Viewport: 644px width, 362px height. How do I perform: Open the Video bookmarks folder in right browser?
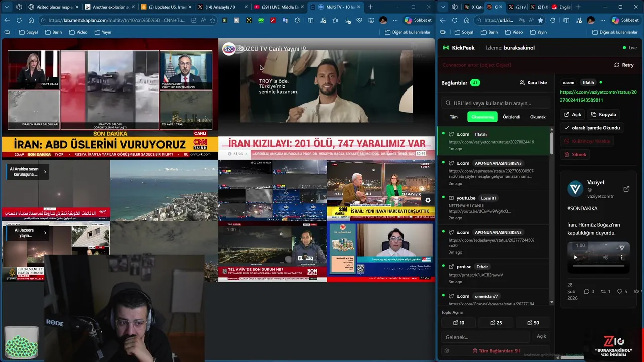click(513, 32)
